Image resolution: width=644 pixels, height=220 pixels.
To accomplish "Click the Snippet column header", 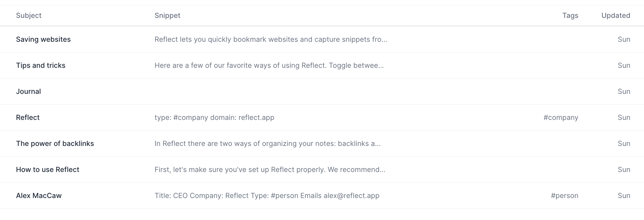I will pyautogui.click(x=167, y=15).
